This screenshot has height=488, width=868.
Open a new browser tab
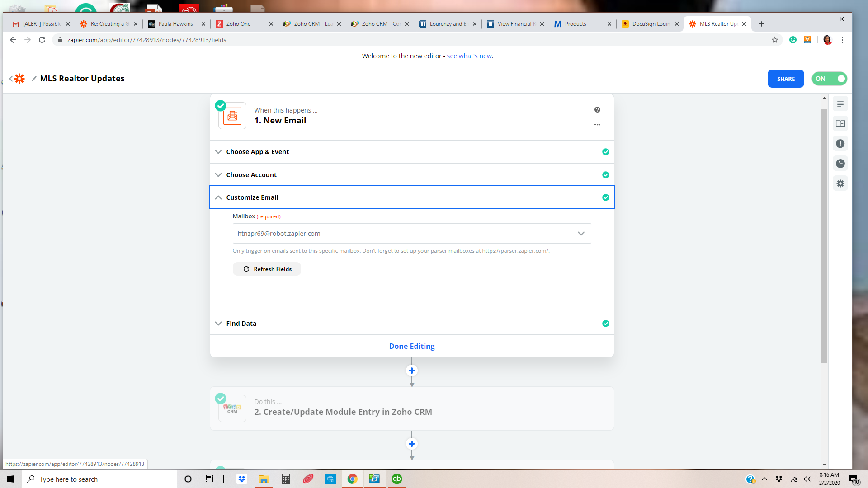(x=761, y=24)
